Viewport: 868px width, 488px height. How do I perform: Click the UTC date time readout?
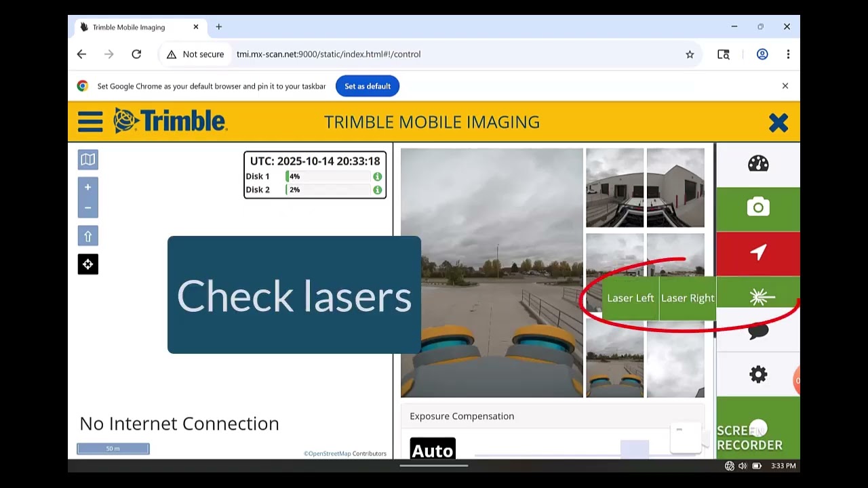tap(315, 161)
